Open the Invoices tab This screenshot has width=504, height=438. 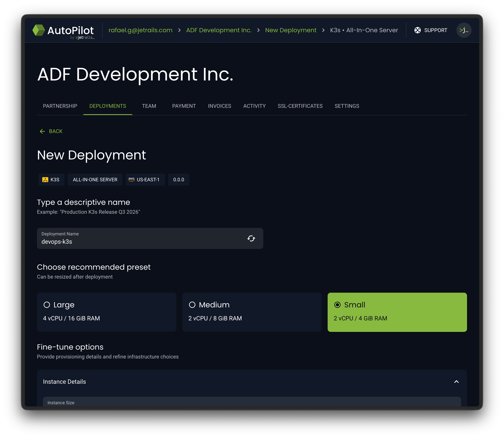pos(219,106)
